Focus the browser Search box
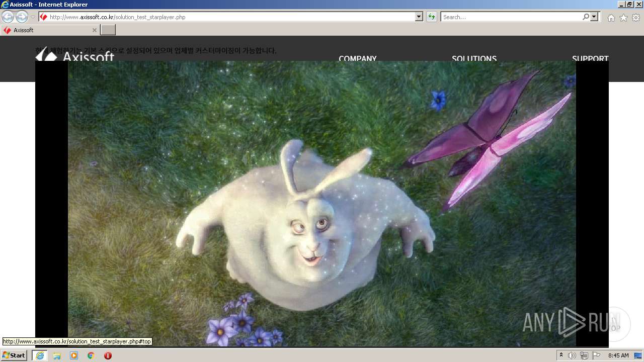 pos(511,17)
